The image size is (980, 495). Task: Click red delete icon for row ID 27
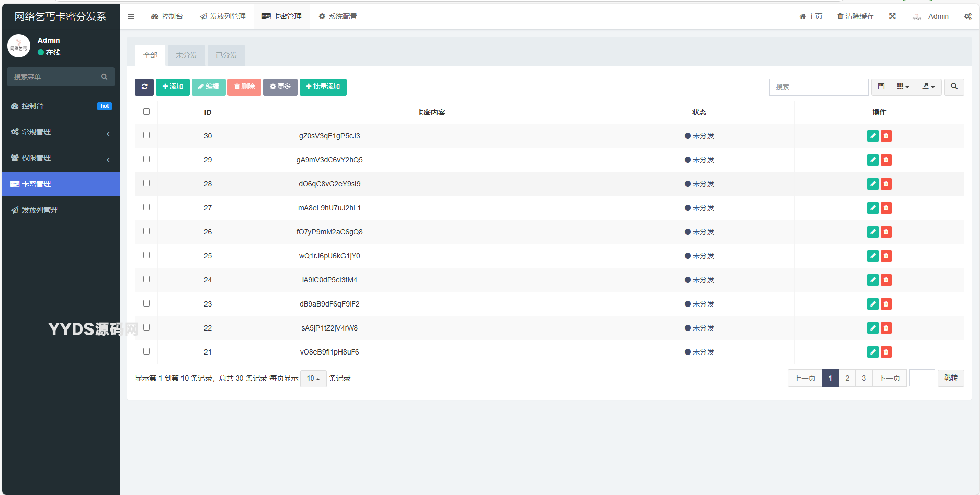pyautogui.click(x=886, y=208)
